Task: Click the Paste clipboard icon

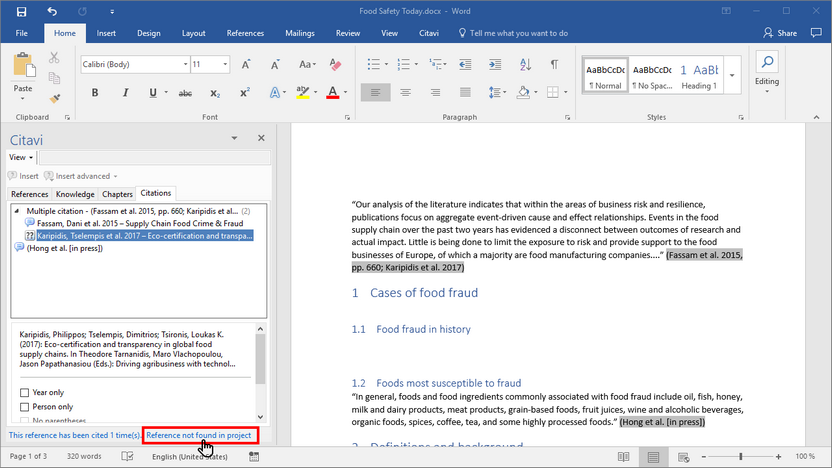Action: pyautogui.click(x=23, y=66)
